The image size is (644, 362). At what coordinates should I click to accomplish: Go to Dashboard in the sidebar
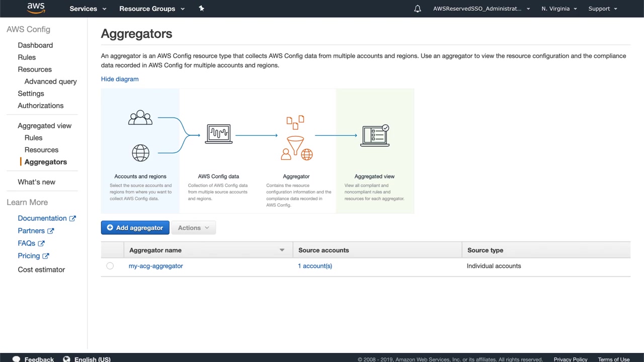(x=35, y=45)
